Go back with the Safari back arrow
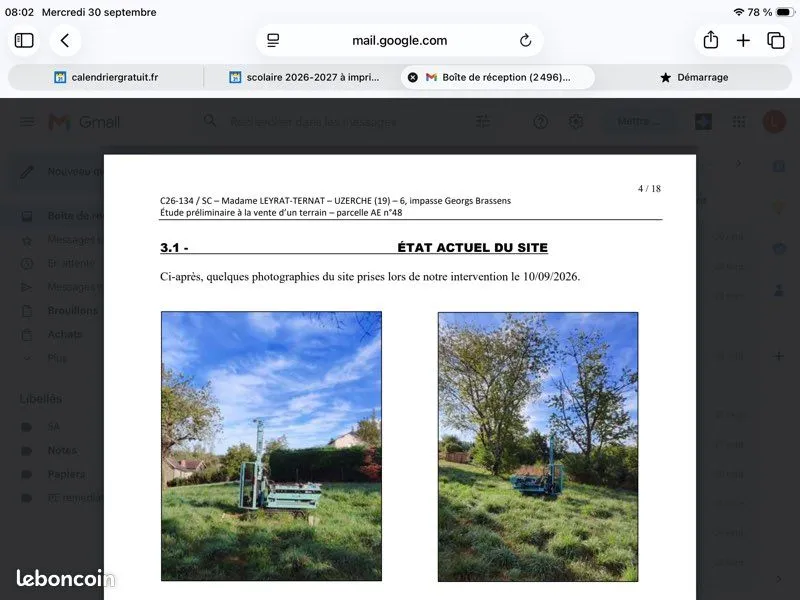 [x=65, y=40]
